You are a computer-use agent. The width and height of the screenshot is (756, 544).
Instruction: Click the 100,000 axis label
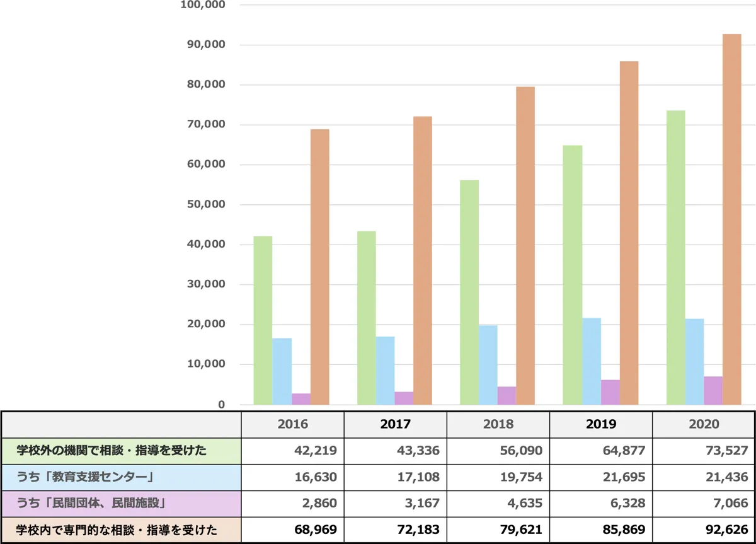[202, 5]
